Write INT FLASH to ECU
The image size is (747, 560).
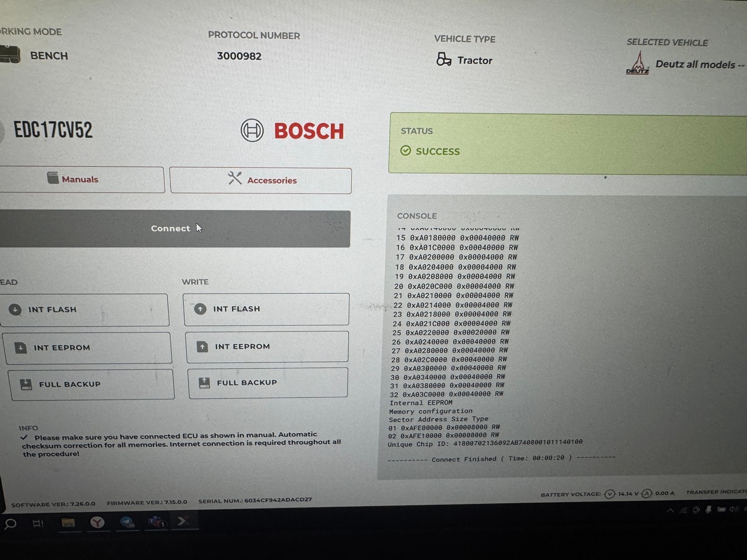click(x=266, y=309)
